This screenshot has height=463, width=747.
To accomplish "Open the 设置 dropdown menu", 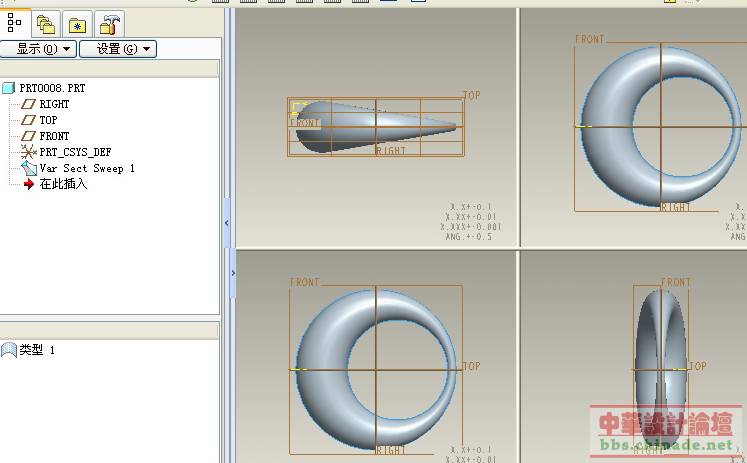I will point(118,49).
